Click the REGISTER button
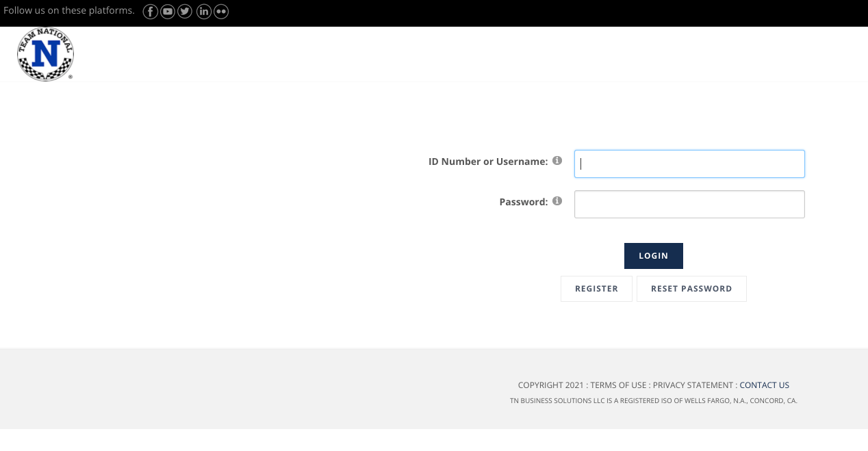 (x=596, y=289)
